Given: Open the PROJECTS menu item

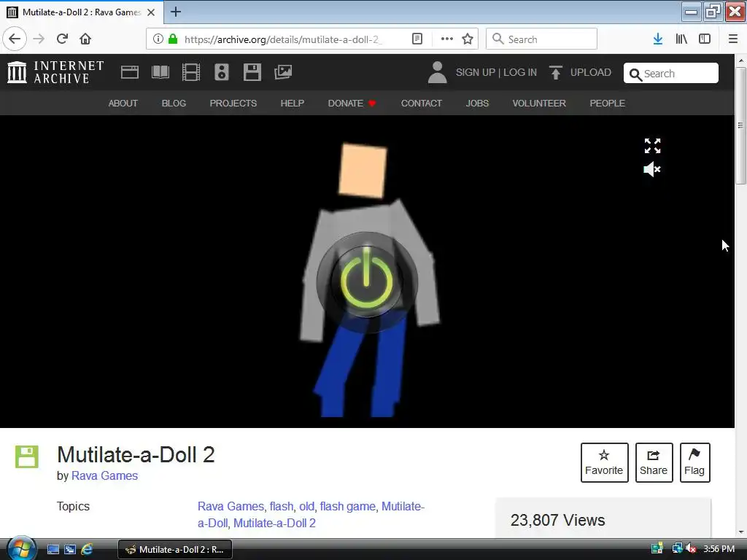Looking at the screenshot, I should (x=233, y=104).
